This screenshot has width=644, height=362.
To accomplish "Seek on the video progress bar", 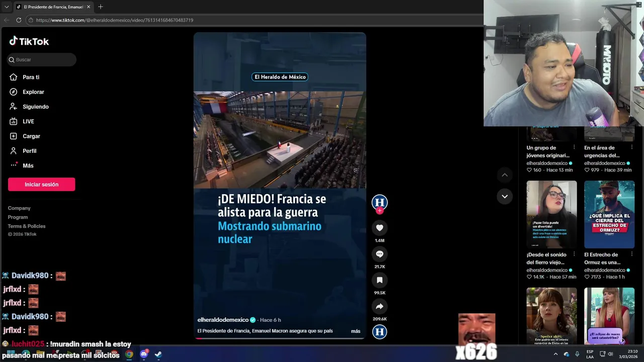I will coord(280,338).
